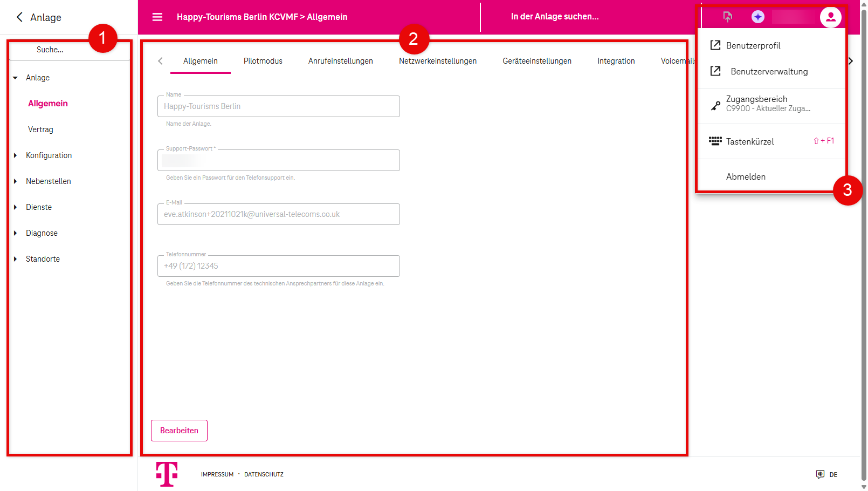Open the Datenschutz footer link

click(x=264, y=475)
